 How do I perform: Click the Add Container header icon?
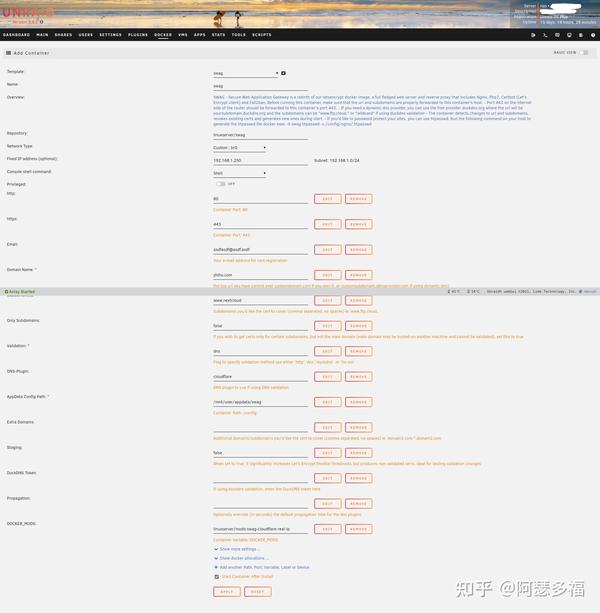pyautogui.click(x=8, y=53)
